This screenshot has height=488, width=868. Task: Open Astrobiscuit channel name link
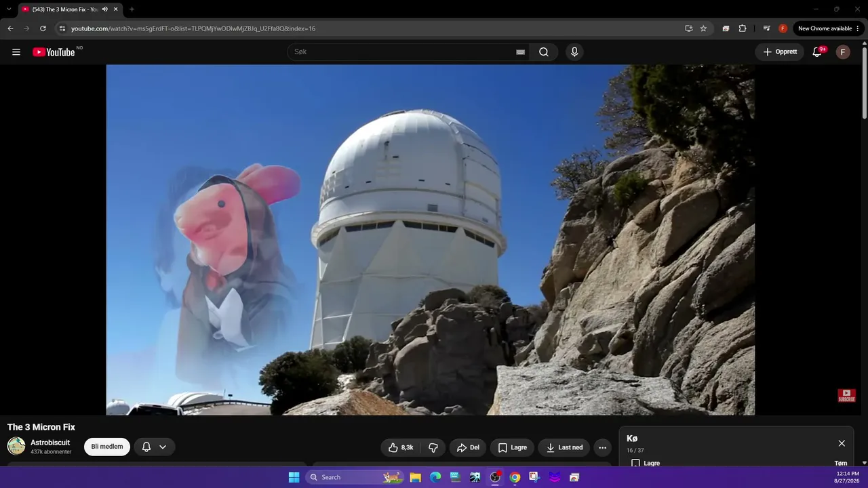[x=50, y=443]
